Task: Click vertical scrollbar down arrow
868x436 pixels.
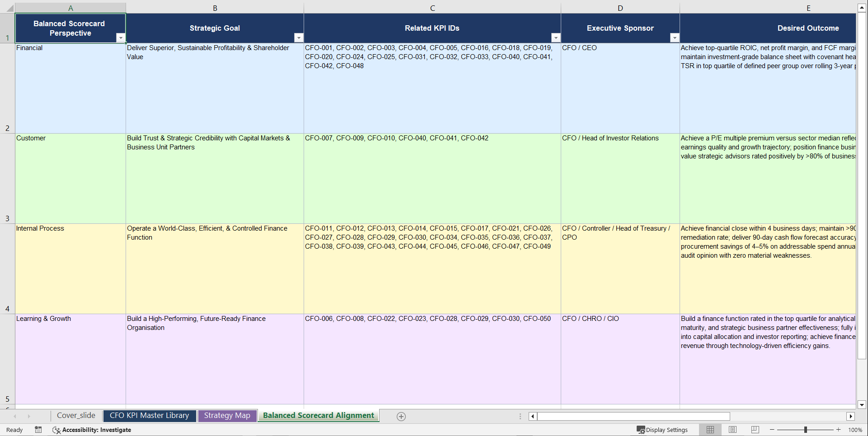Action: 862,405
